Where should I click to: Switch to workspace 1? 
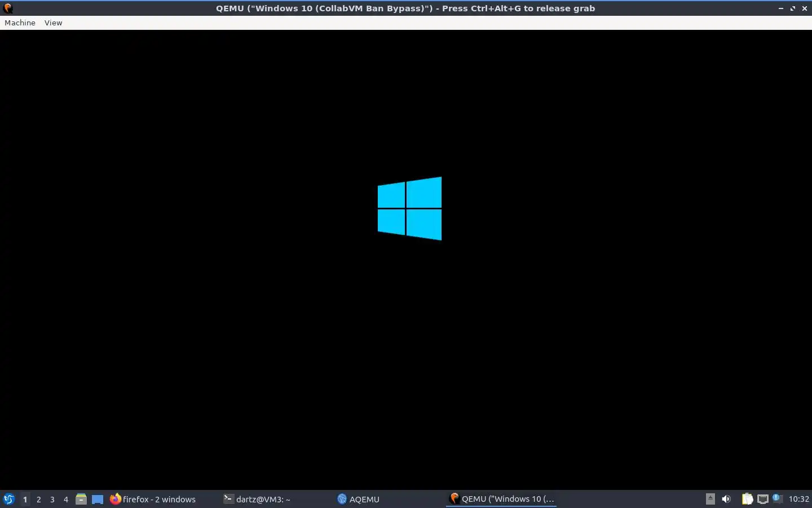[x=25, y=499]
